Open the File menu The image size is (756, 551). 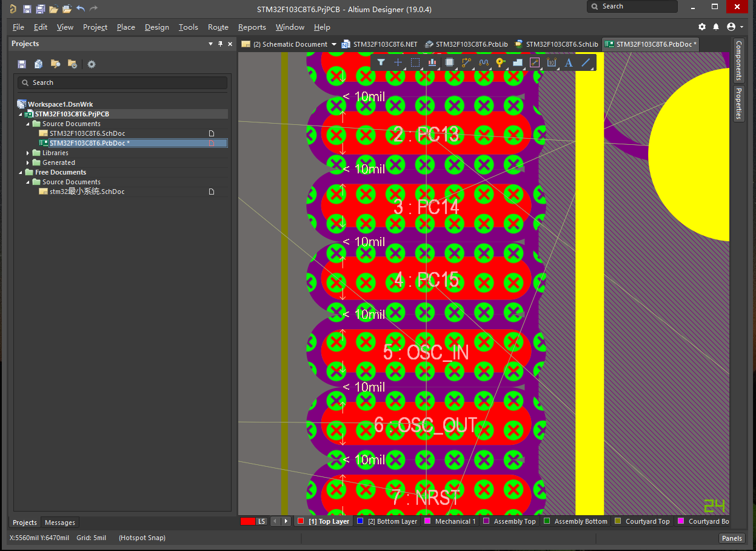[18, 27]
